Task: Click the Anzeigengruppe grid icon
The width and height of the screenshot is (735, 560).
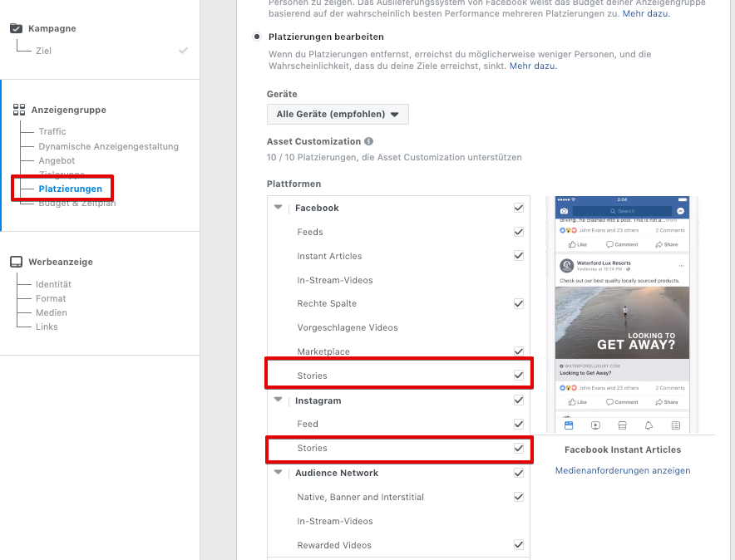Action: [x=19, y=110]
